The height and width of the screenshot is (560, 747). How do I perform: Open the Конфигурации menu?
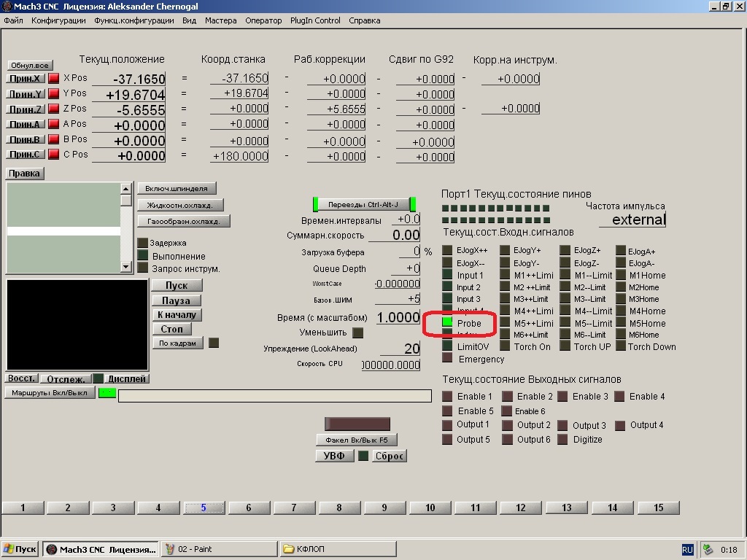58,20
